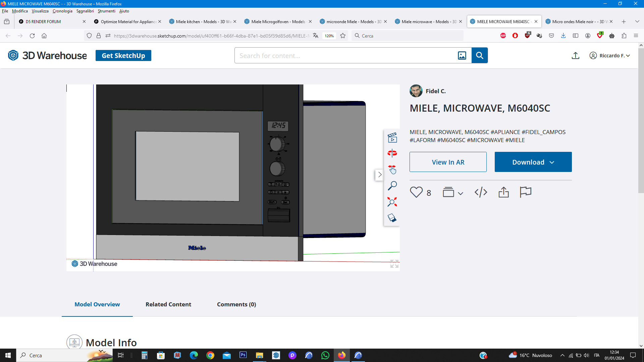644x362 pixels.
Task: Open the Windows Start menu
Action: tap(8, 355)
